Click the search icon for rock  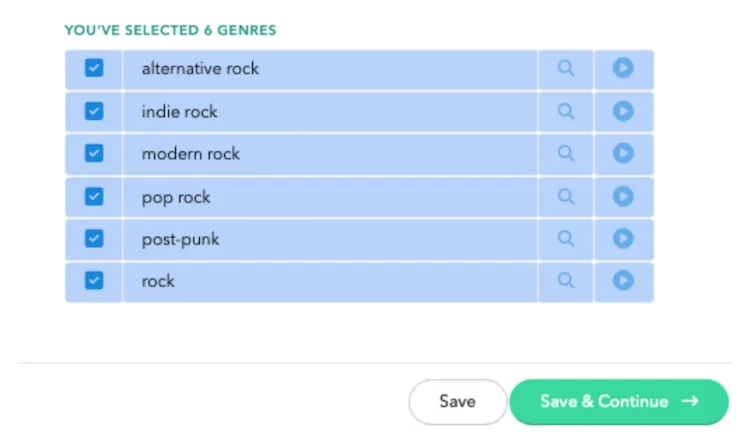click(566, 281)
